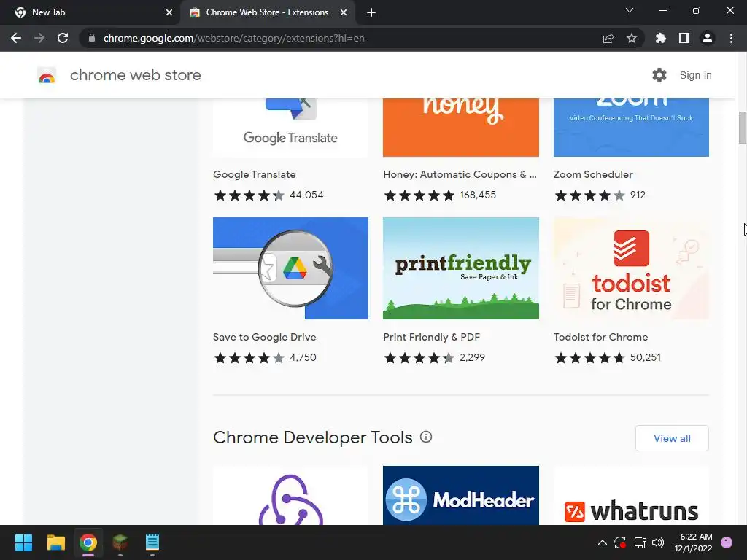This screenshot has height=560, width=747.
Task: Open the Google Translate extension thumbnail
Action: click(290, 127)
